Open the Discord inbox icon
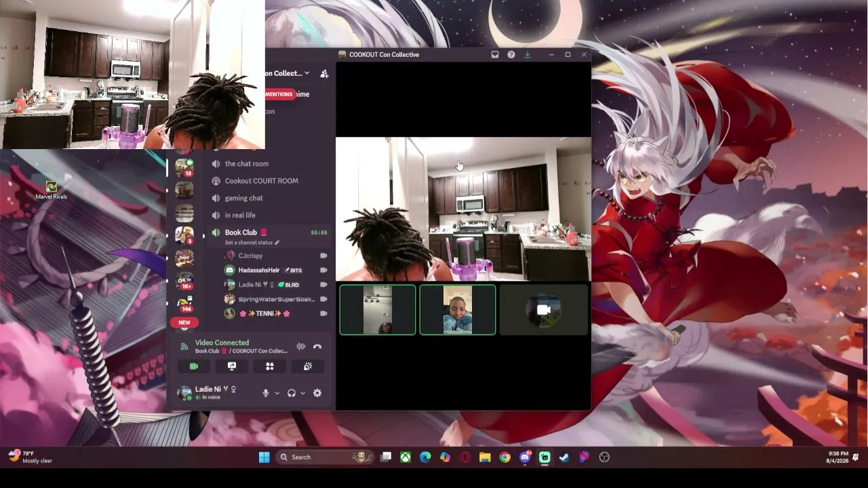 495,55
